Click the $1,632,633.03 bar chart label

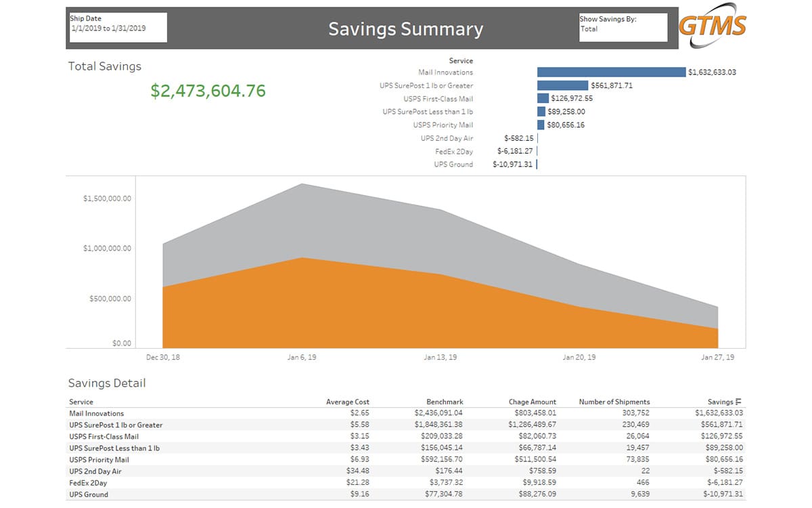(x=712, y=72)
